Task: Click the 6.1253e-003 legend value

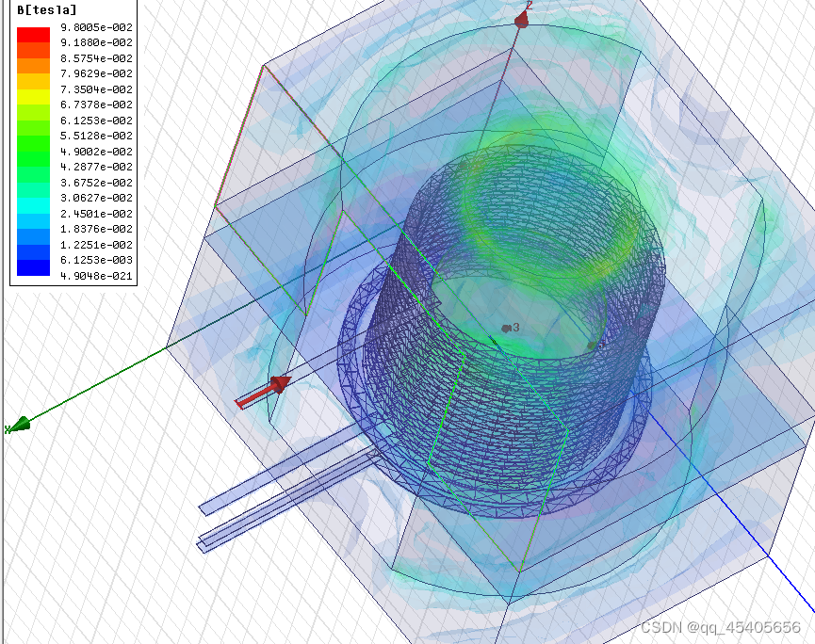Action: [96, 260]
